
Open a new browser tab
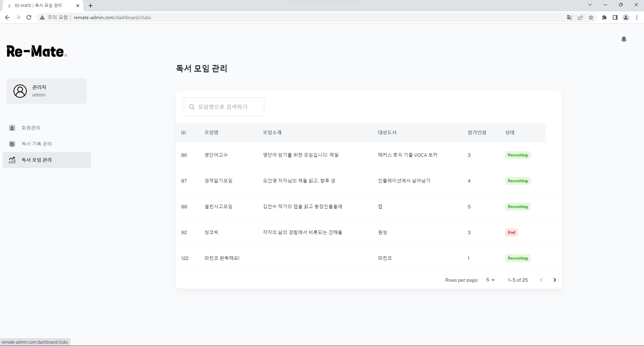90,6
